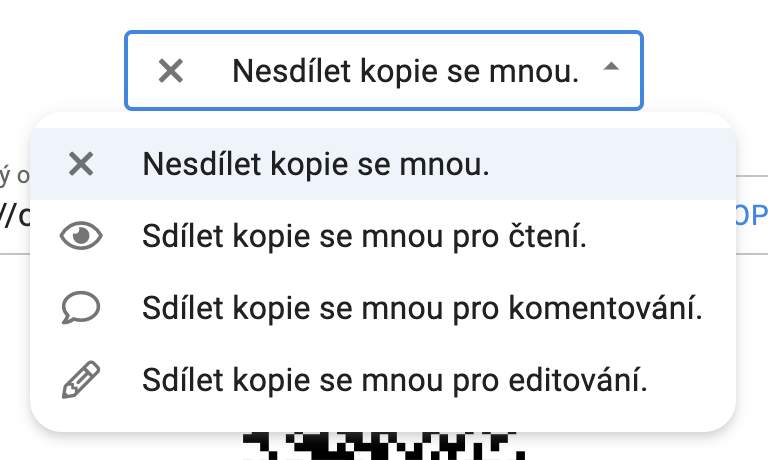Click the eye icon for read-only sharing
Image resolution: width=768 pixels, height=460 pixels.
click(81, 236)
